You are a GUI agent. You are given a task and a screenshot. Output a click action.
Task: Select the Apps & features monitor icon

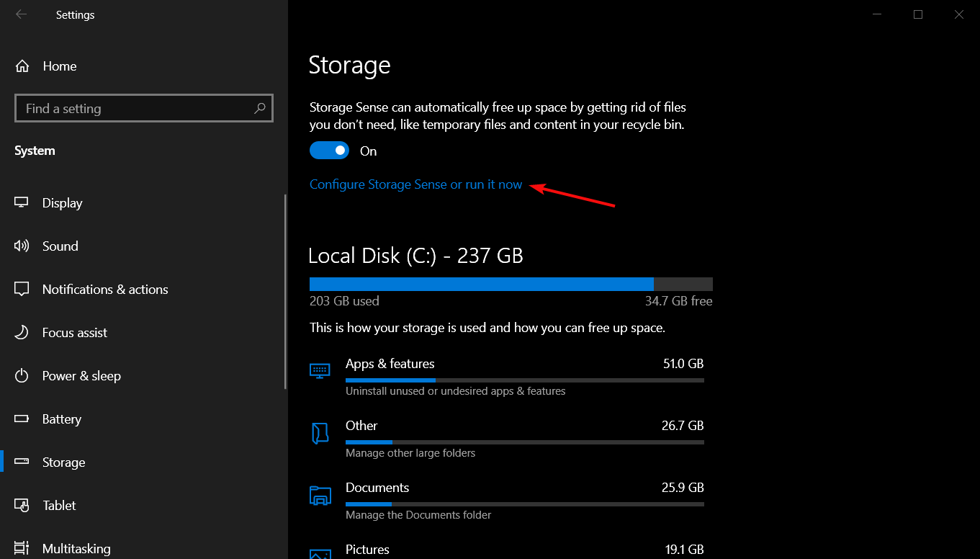(320, 368)
